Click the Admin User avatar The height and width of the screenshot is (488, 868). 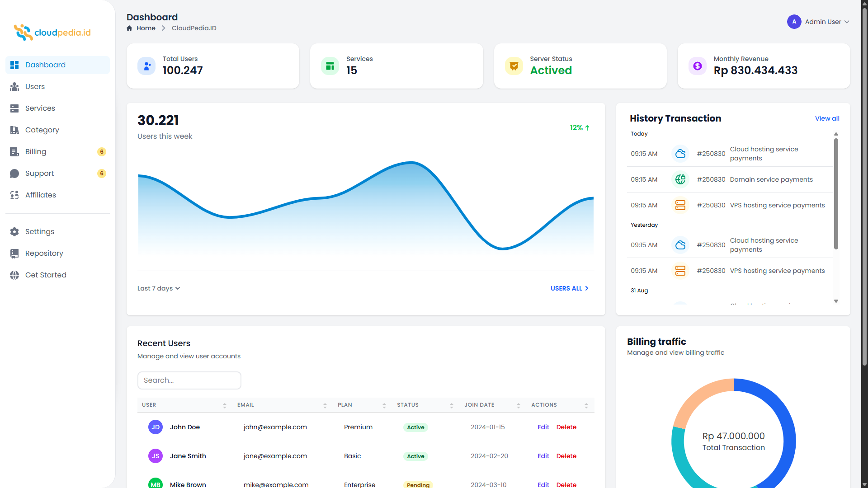(794, 22)
